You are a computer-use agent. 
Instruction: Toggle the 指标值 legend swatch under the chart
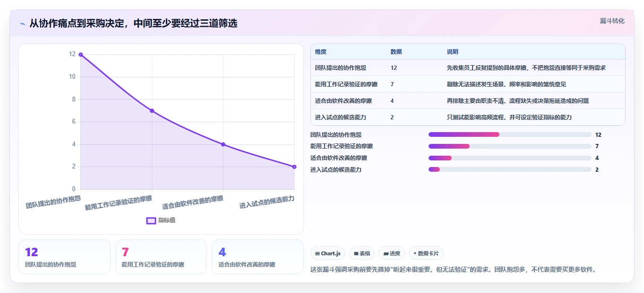[x=151, y=220]
